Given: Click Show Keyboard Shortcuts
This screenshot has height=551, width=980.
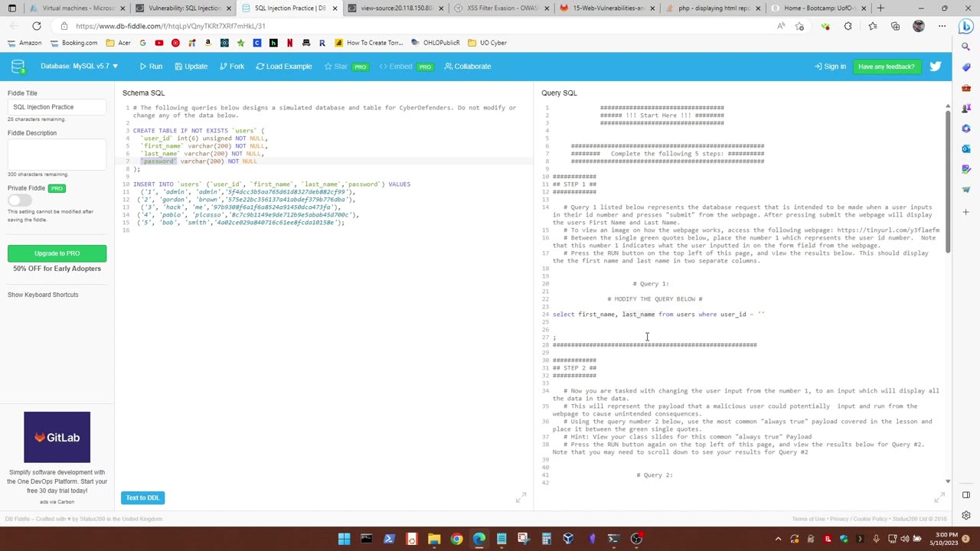Looking at the screenshot, I should pos(43,295).
